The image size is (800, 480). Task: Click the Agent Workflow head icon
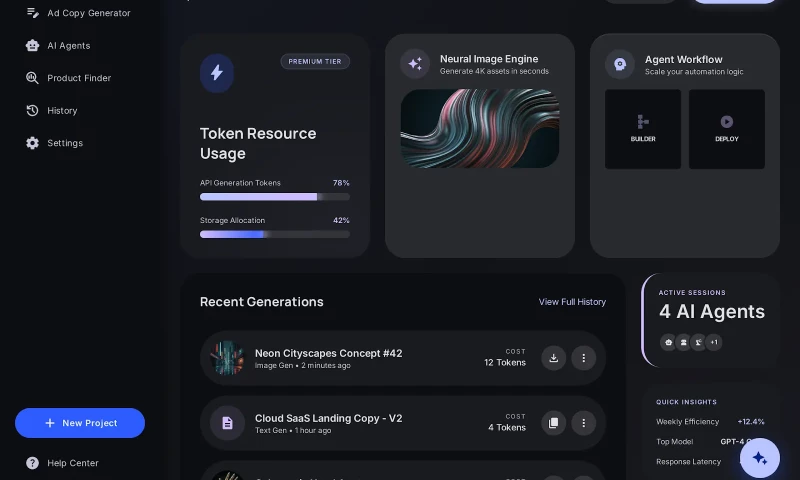pos(620,64)
